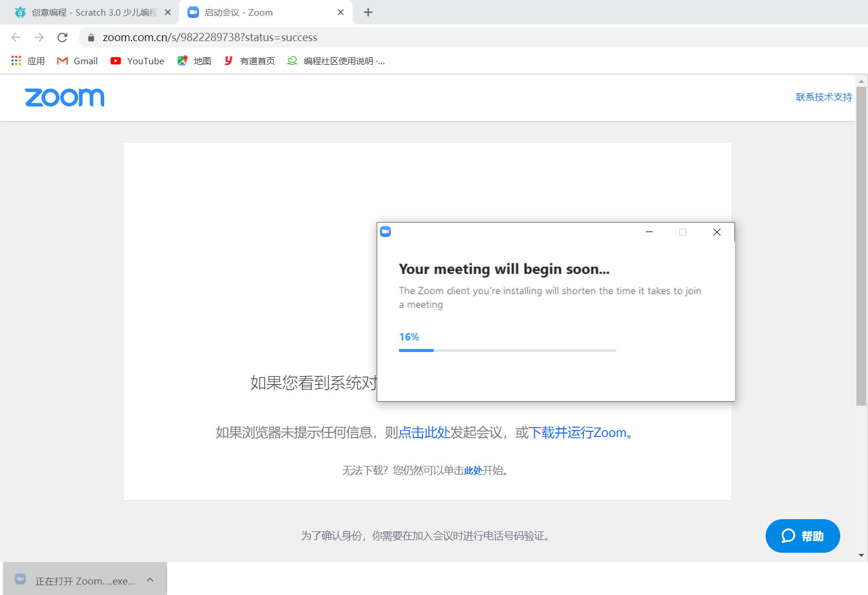Screen dimensions: 868x595
Task: Minimize the Zoom installer dialog
Action: click(649, 232)
